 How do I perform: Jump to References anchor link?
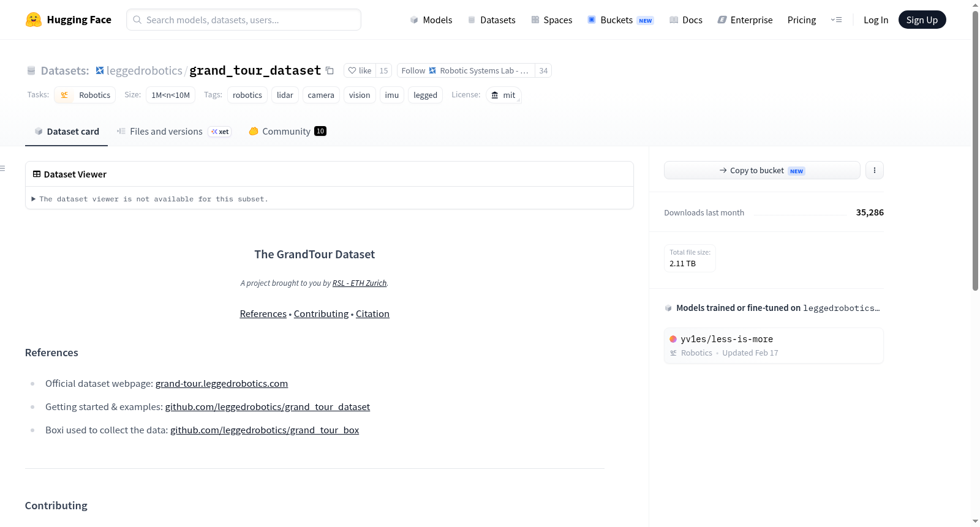coord(263,313)
